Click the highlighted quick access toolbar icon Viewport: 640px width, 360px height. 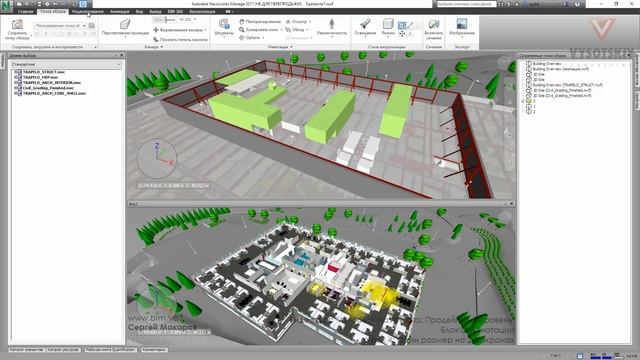83,4
